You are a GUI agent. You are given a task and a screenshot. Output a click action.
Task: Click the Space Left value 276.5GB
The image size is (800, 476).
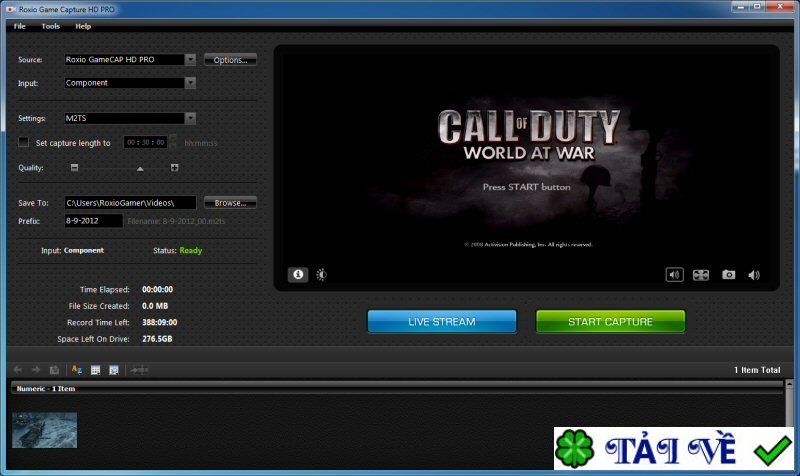[157, 339]
